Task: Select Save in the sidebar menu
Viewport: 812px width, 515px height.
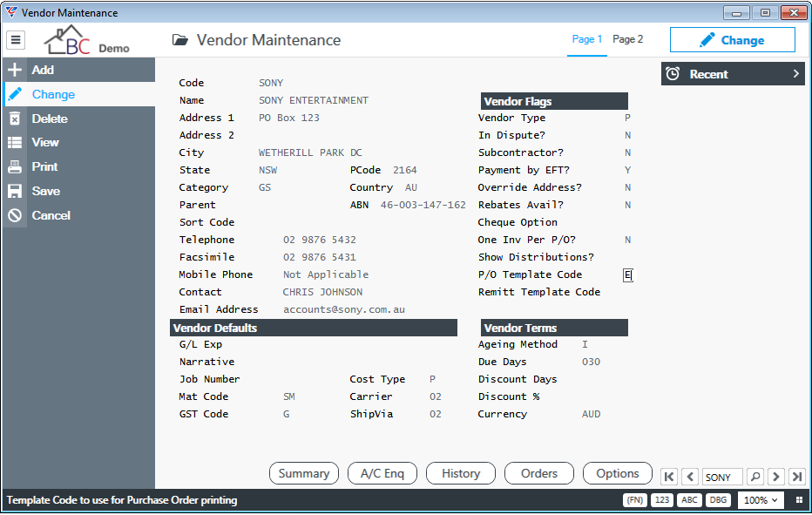Action: [x=79, y=191]
